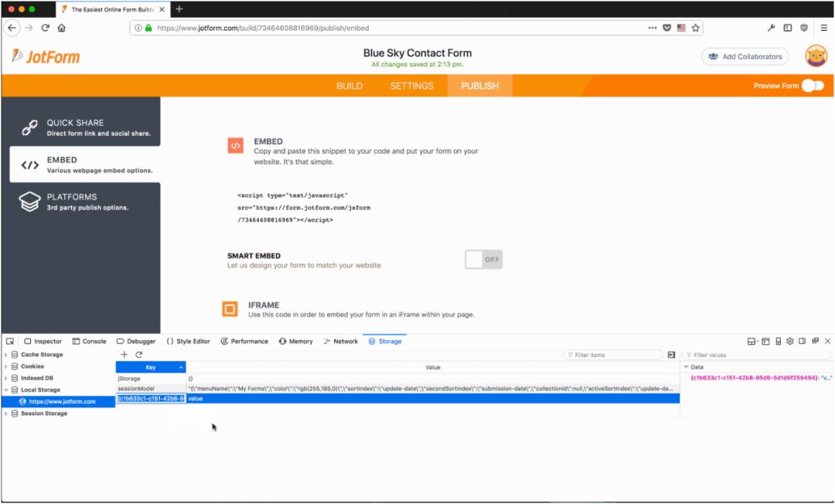
Task: Open the wrench developer tools icon
Action: tap(771, 28)
